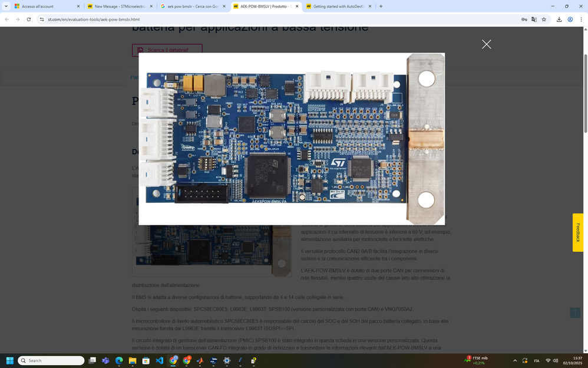Open Visual Studio Code from taskbar

160,360
